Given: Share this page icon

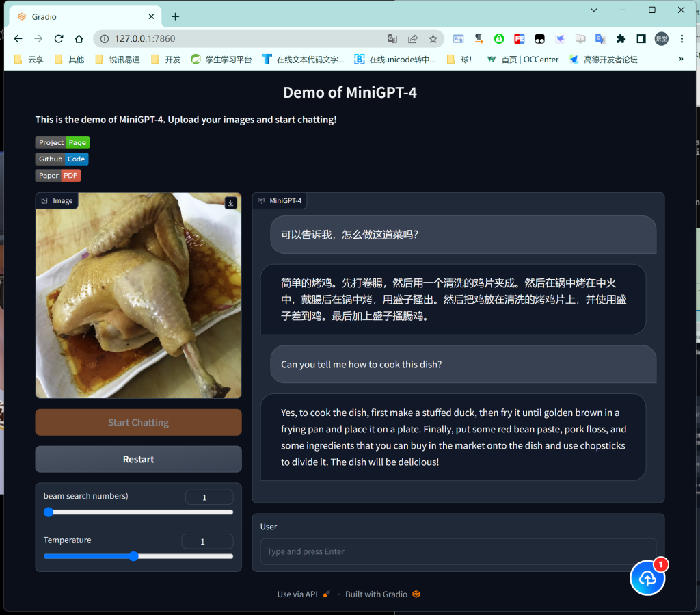Looking at the screenshot, I should coord(413,39).
